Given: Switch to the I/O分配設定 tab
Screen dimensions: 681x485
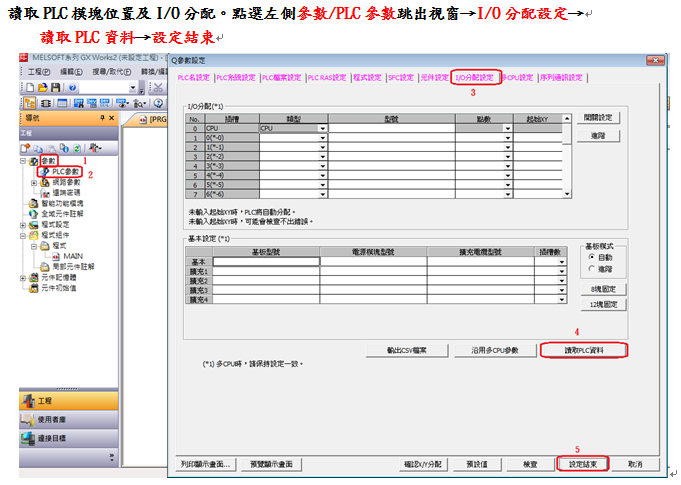Looking at the screenshot, I should tap(474, 77).
